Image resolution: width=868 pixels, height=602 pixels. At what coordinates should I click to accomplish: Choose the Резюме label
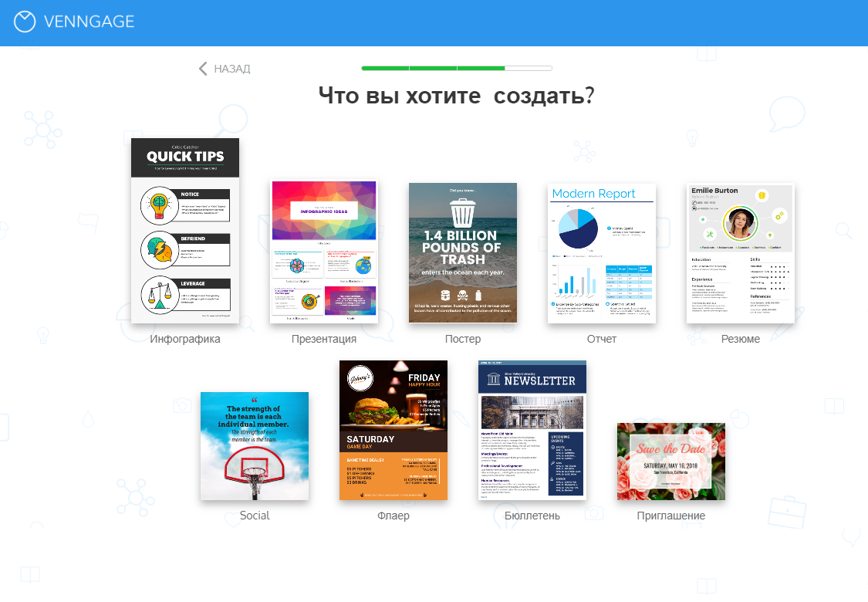point(741,339)
